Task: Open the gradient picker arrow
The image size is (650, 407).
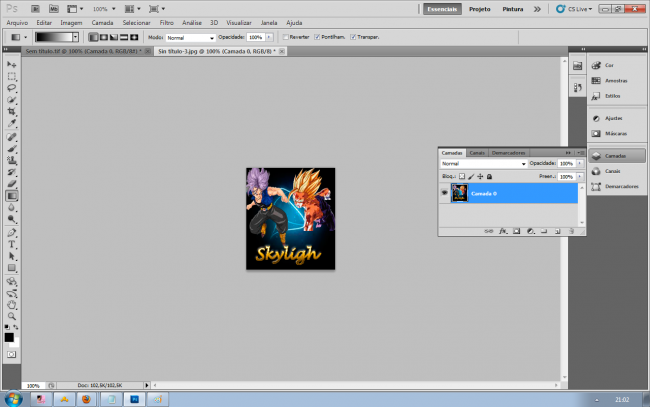Action: pyautogui.click(x=75, y=37)
